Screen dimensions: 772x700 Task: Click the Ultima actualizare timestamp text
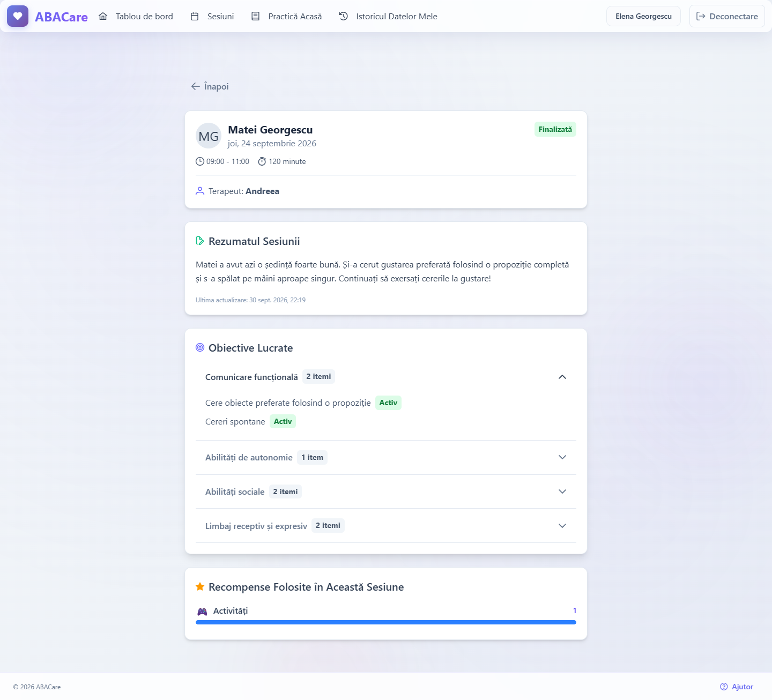pyautogui.click(x=250, y=300)
